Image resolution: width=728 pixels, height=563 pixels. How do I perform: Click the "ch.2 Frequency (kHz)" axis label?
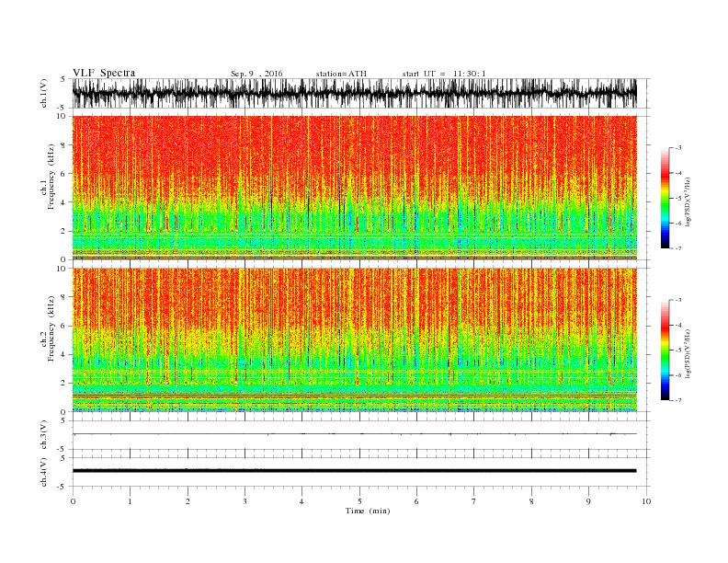click(48, 328)
